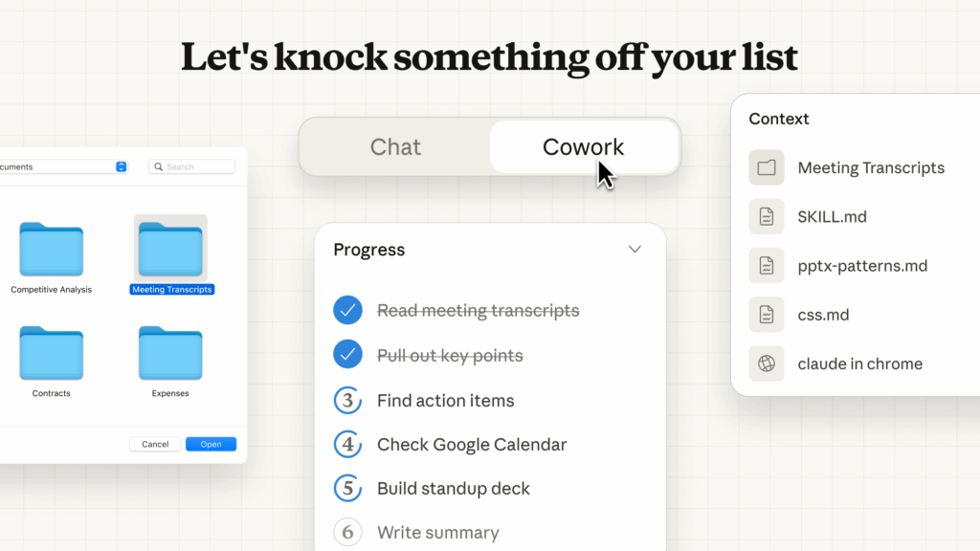Open the Documents location dropdown
980x551 pixels.
121,165
